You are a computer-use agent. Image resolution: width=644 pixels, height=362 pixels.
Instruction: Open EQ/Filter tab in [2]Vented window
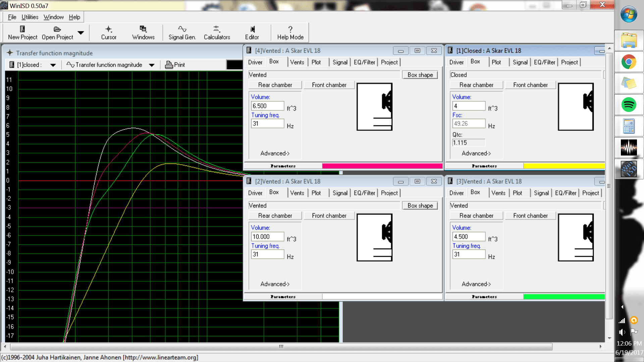[x=364, y=193]
